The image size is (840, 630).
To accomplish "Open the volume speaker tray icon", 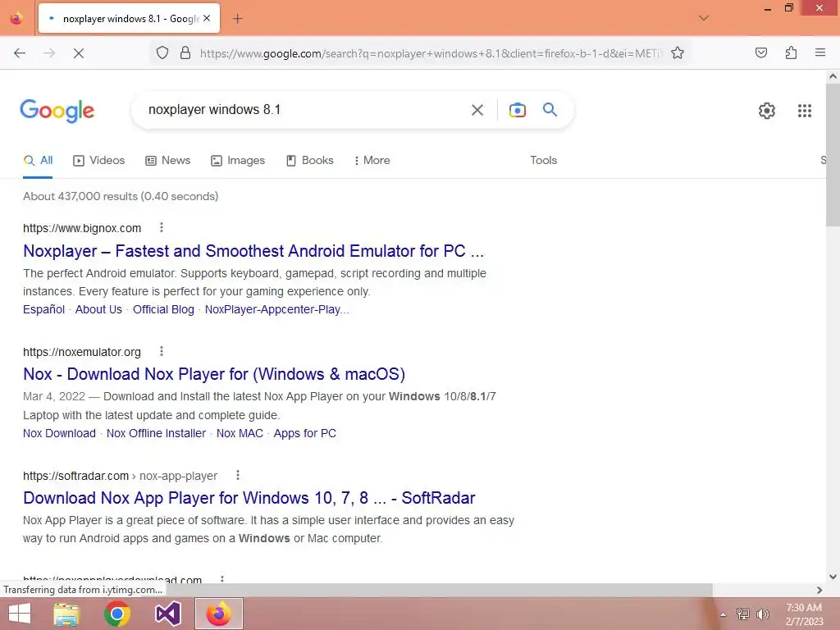I will (x=763, y=614).
